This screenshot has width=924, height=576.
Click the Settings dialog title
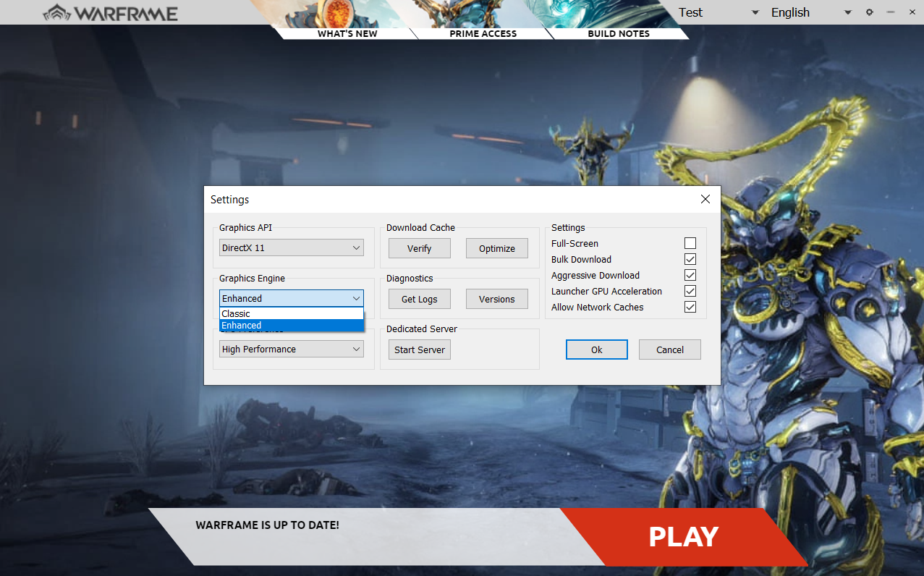tap(229, 199)
